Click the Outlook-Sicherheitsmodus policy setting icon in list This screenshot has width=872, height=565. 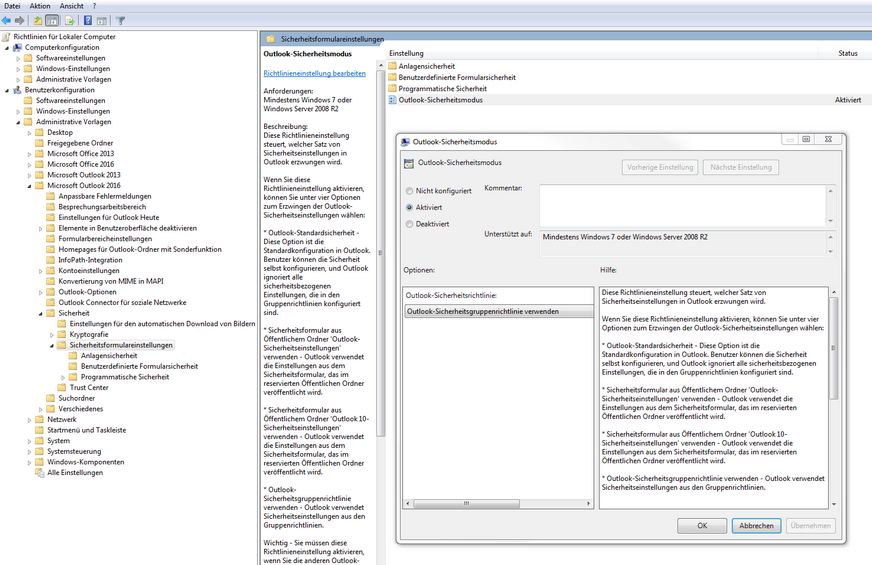pyautogui.click(x=393, y=100)
